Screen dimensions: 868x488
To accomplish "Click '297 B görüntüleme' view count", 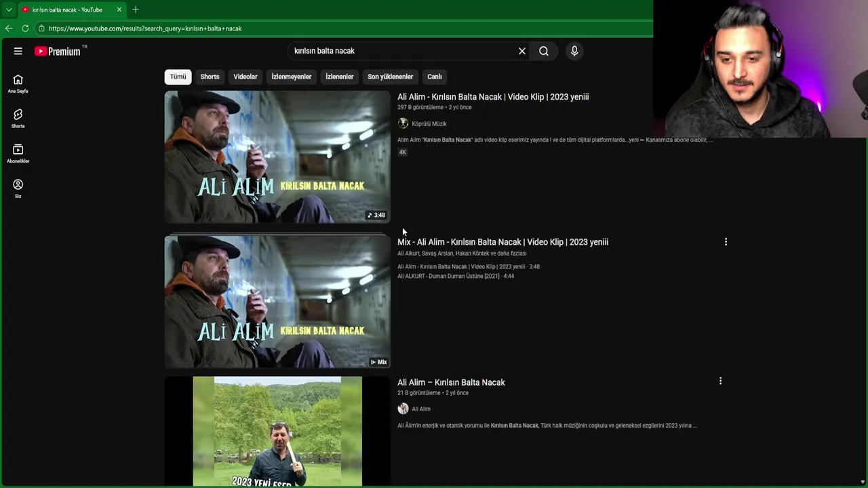I will (x=420, y=108).
